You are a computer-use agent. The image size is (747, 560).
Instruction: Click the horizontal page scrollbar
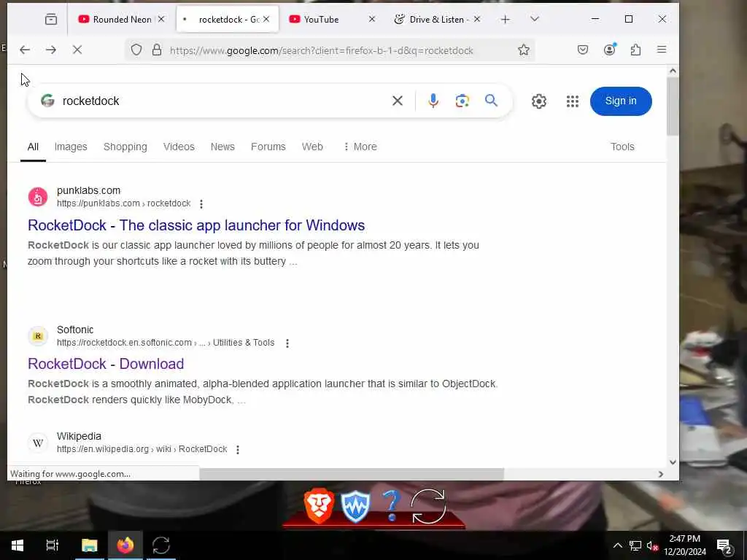coord(352,474)
